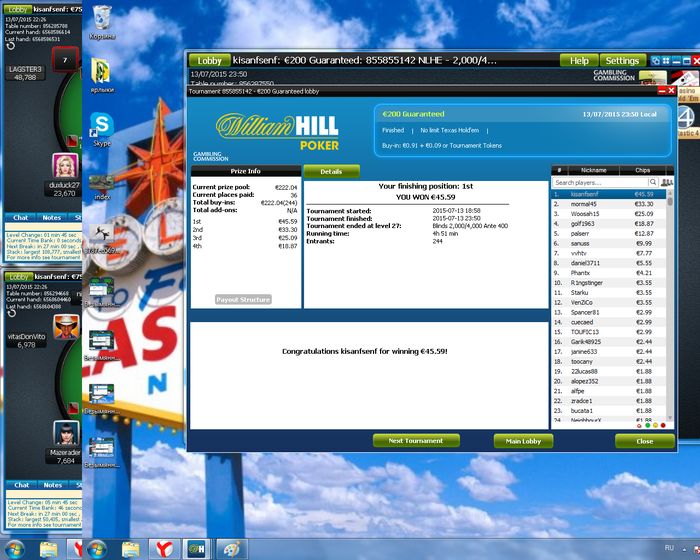Click the green Close button

(645, 441)
